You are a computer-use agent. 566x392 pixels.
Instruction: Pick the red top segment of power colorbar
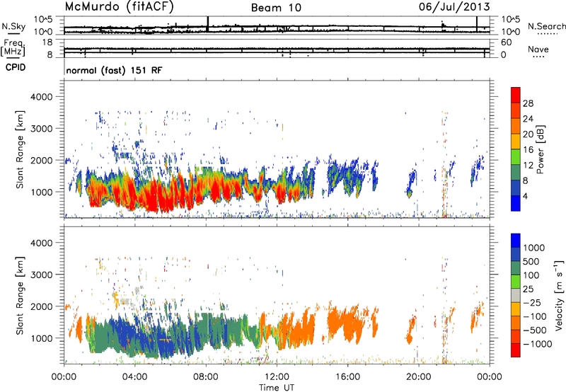click(x=516, y=95)
